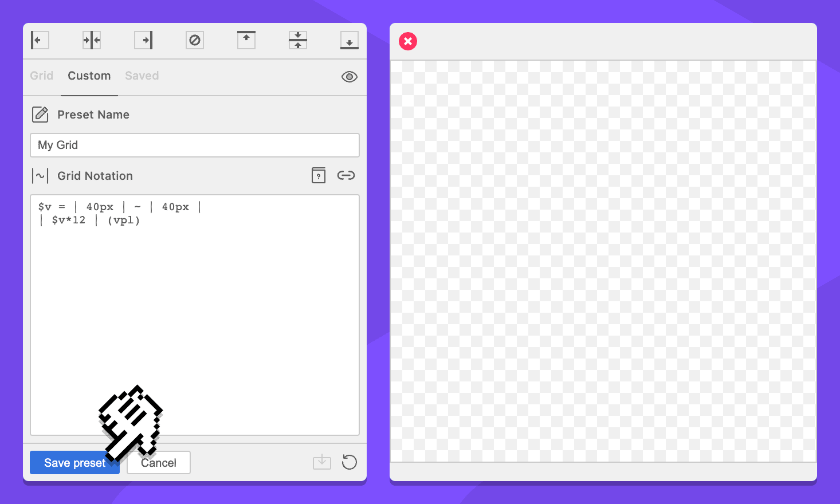Click the Preset Name text field

(x=195, y=145)
